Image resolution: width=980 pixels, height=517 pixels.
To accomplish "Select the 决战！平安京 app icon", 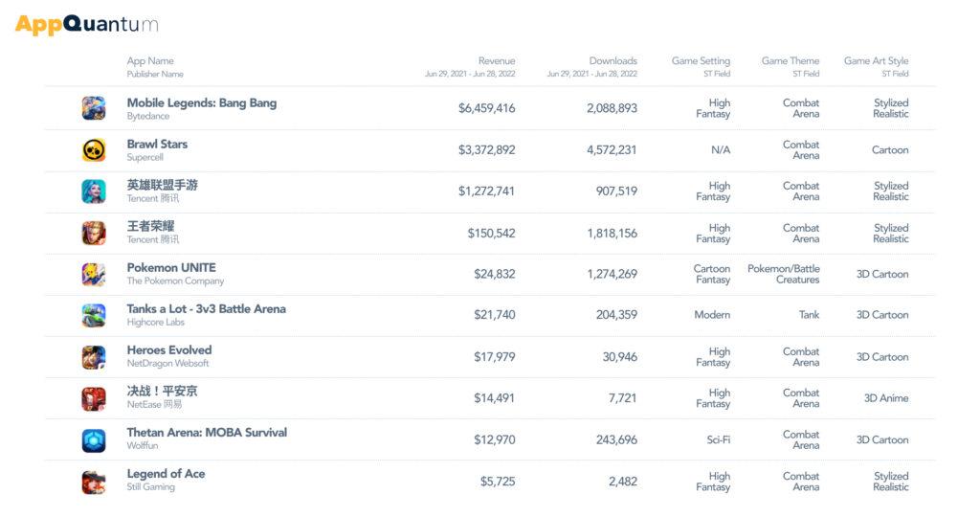I will click(x=94, y=398).
